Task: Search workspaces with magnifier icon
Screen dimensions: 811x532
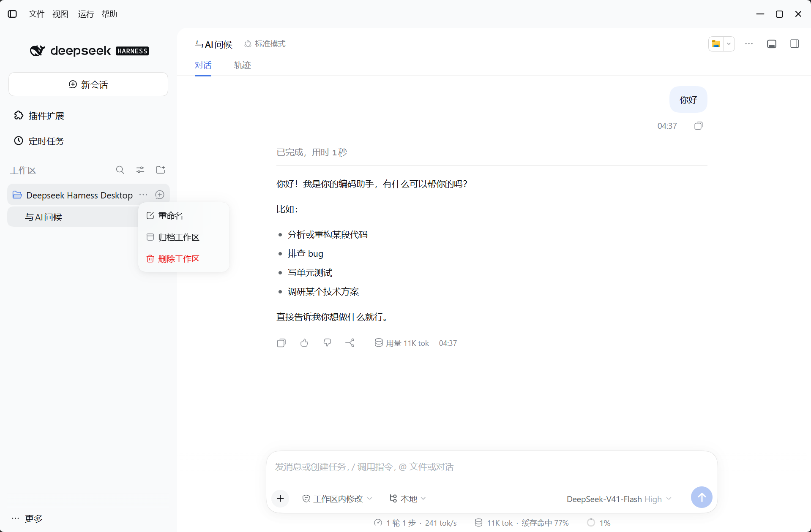Action: pos(120,170)
